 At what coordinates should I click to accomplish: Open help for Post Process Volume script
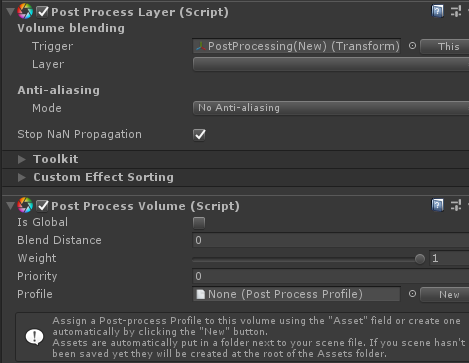coord(437,205)
